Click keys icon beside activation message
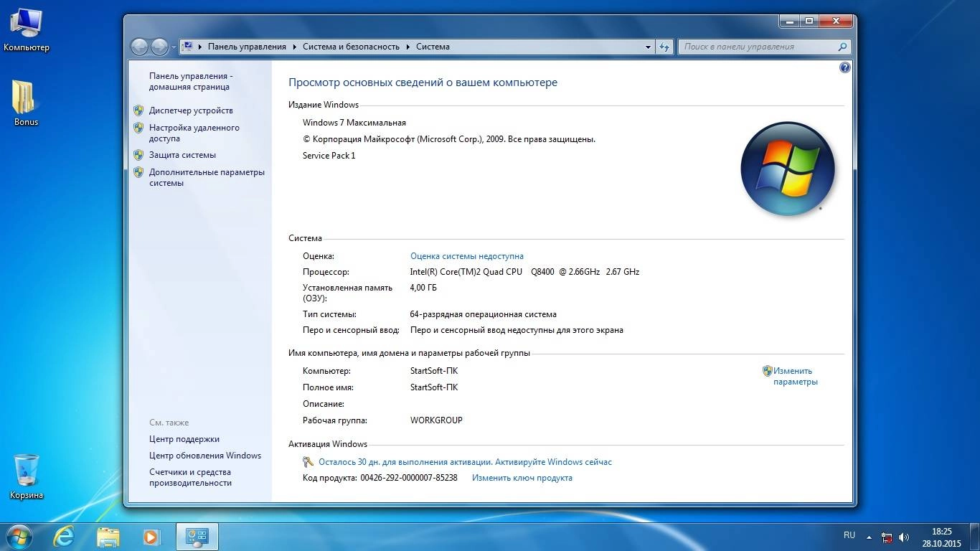 (x=308, y=462)
